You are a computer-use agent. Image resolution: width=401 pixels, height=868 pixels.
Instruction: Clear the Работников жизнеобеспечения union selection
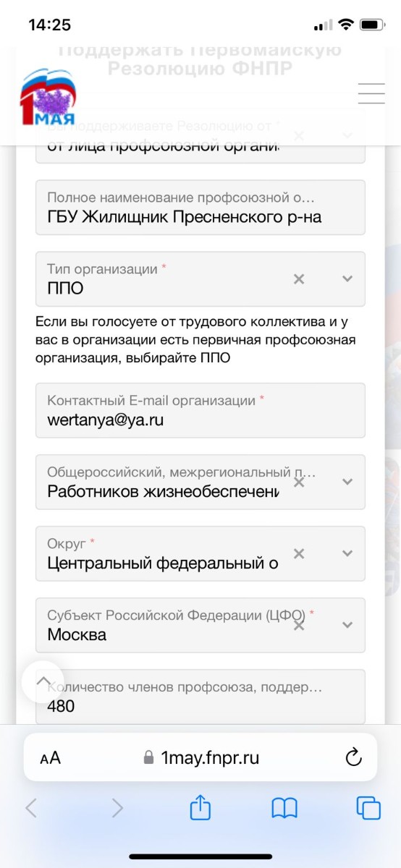299,482
